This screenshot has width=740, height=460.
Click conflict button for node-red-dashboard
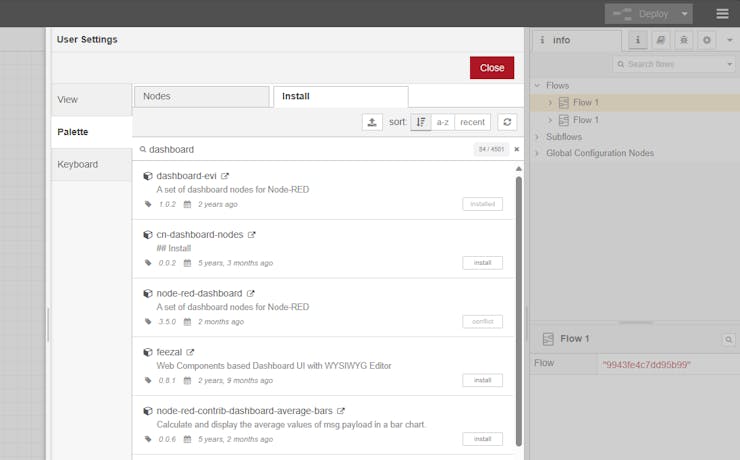482,321
